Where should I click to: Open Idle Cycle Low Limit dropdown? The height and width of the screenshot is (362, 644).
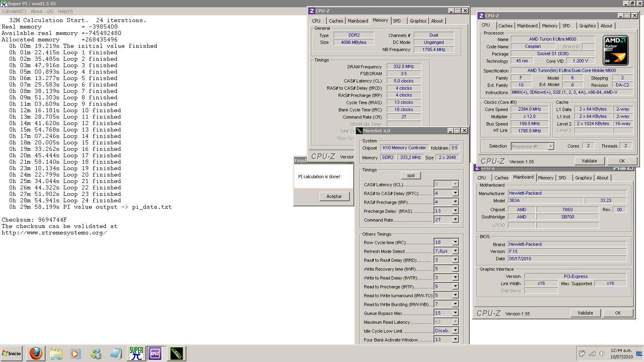[455, 331]
